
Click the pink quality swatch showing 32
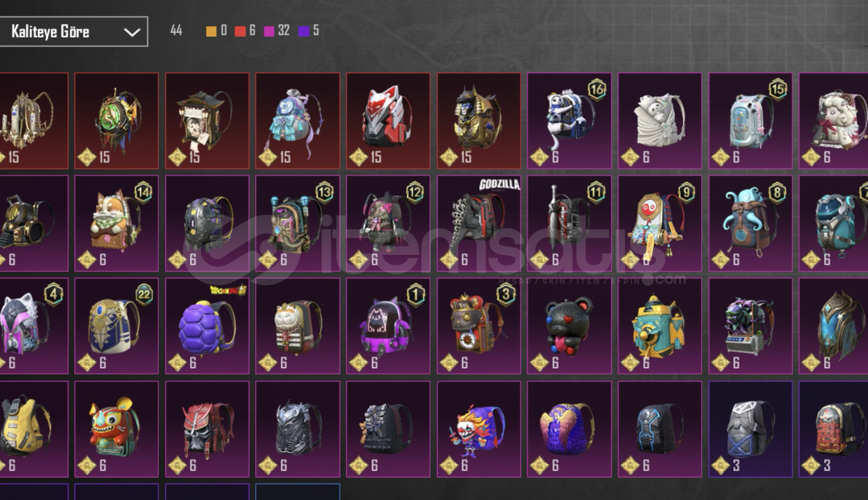pos(269,31)
